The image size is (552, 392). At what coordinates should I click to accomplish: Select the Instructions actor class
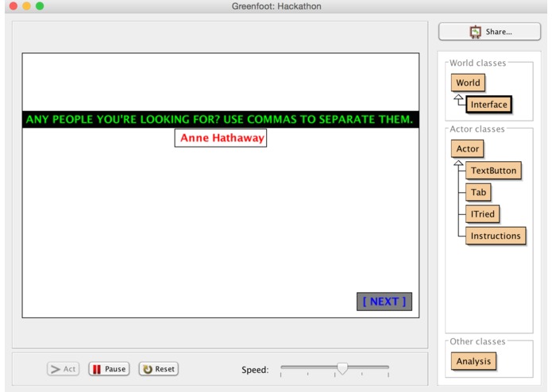click(x=496, y=236)
